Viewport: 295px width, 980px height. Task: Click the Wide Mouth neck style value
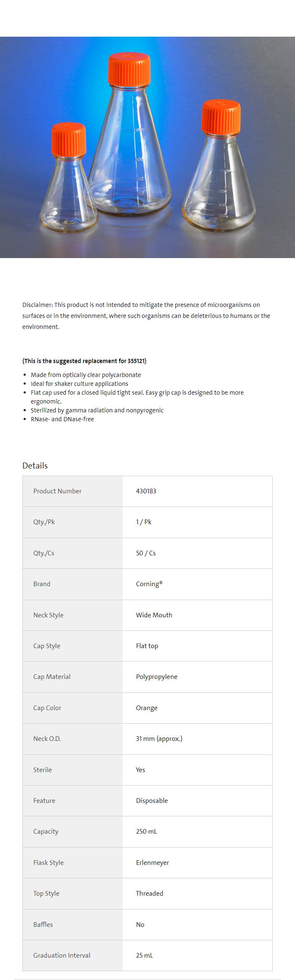pos(154,615)
